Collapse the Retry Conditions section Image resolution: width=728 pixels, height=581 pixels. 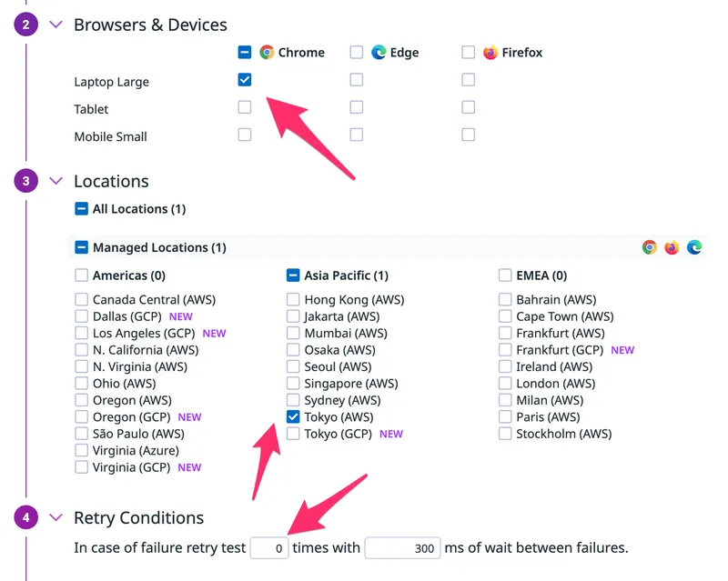tap(56, 518)
